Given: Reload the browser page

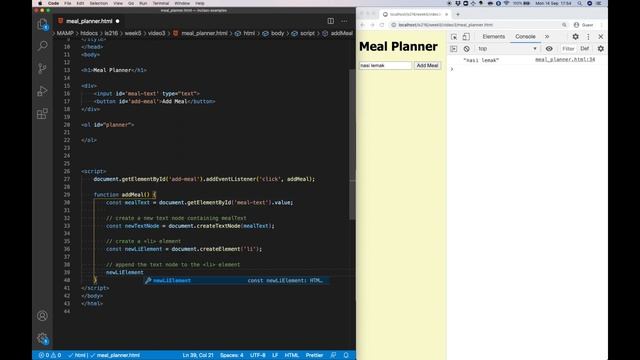Looking at the screenshot, I should click(x=382, y=25).
